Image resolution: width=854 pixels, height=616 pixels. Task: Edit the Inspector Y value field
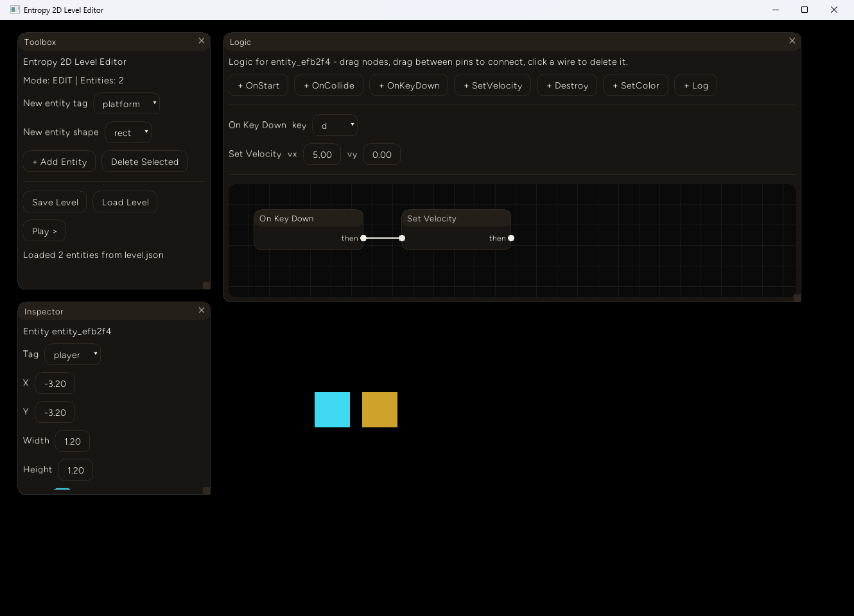pyautogui.click(x=55, y=413)
